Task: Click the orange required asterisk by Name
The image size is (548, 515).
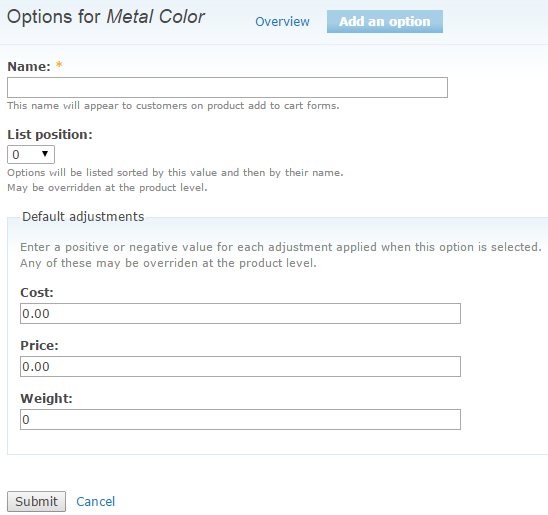Action: 59,64
